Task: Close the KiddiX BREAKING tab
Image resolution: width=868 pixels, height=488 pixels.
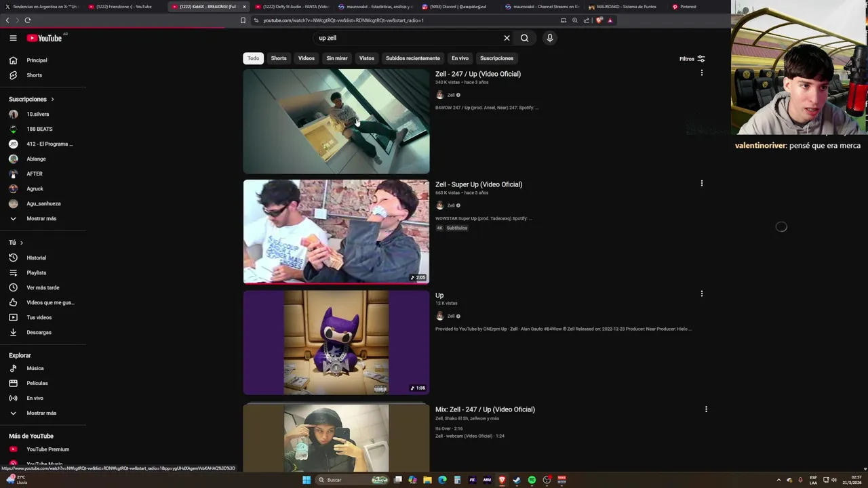Action: tap(244, 7)
